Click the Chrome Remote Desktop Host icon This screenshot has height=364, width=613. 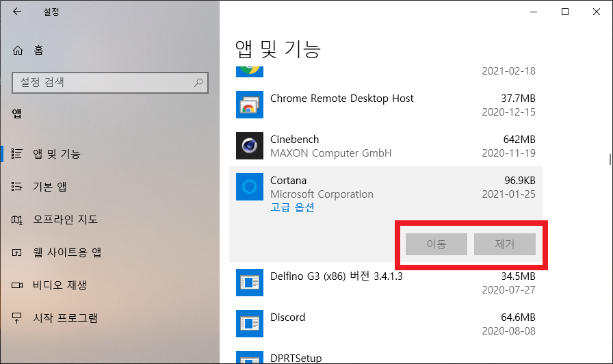point(250,105)
